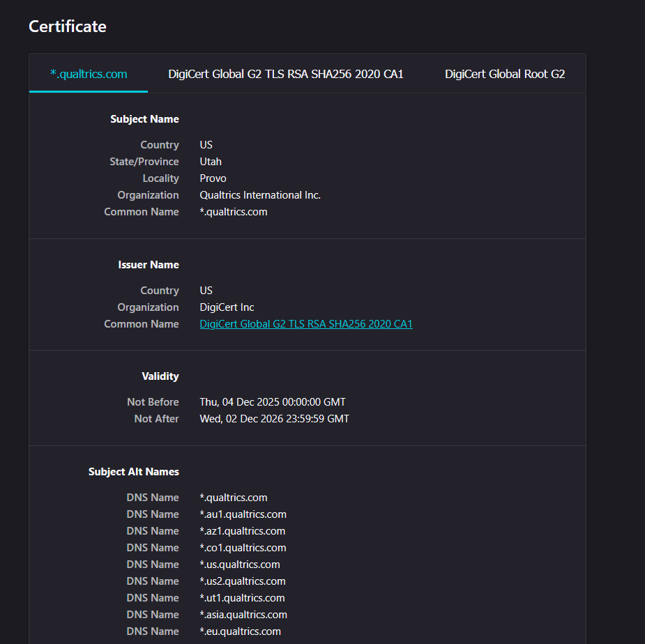Click the Not Before date 04 Dec 2025

pyautogui.click(x=273, y=402)
